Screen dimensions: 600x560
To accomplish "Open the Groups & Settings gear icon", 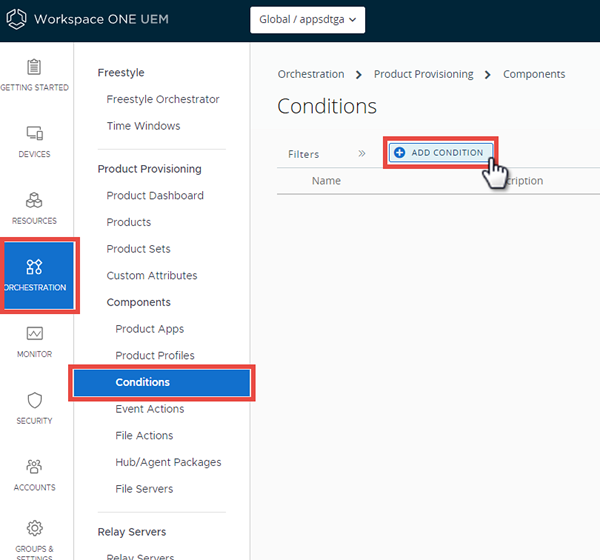I will (34, 528).
